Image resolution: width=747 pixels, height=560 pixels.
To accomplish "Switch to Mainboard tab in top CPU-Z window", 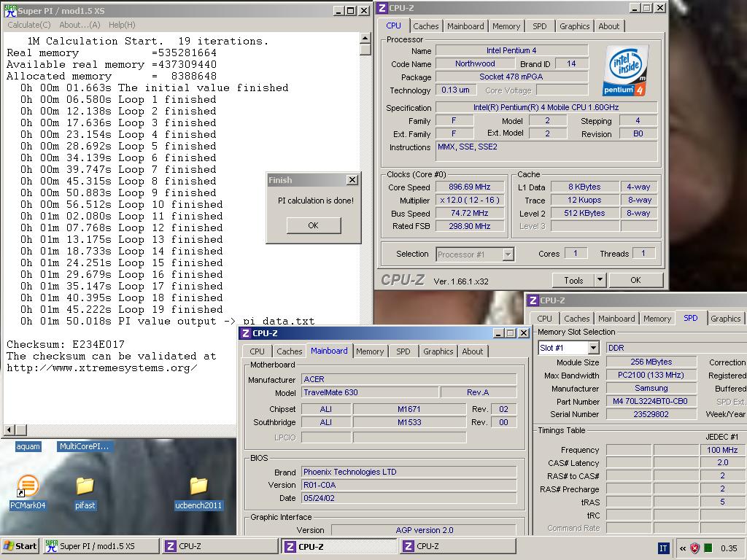I will click(465, 26).
